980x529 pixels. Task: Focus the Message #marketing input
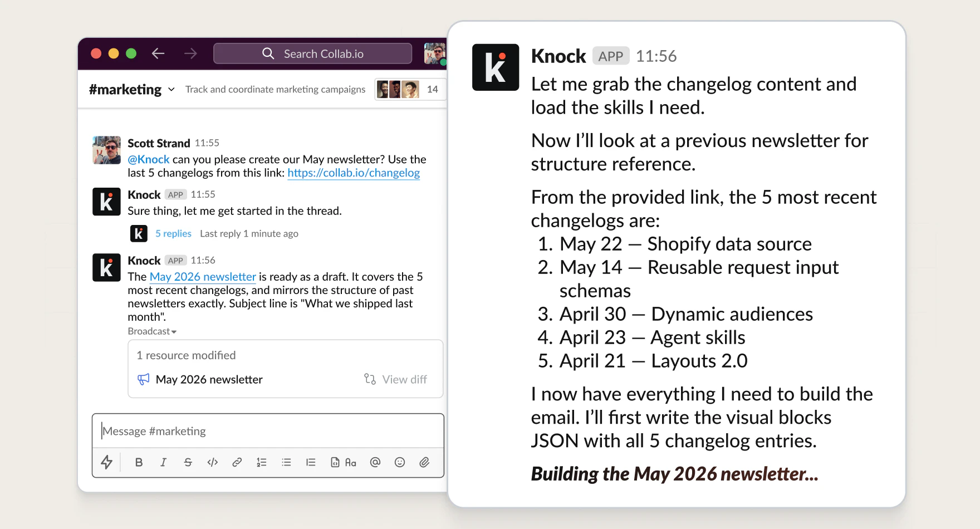[268, 431]
